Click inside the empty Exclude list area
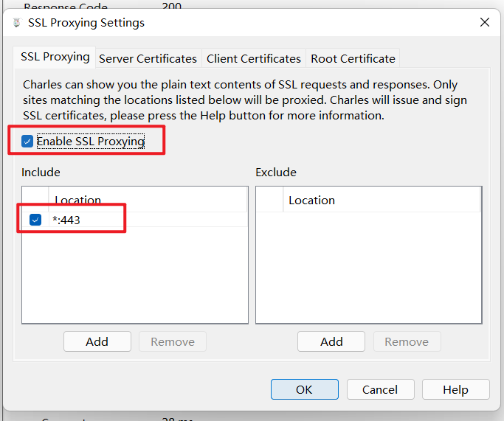504x421 pixels. (x=369, y=268)
